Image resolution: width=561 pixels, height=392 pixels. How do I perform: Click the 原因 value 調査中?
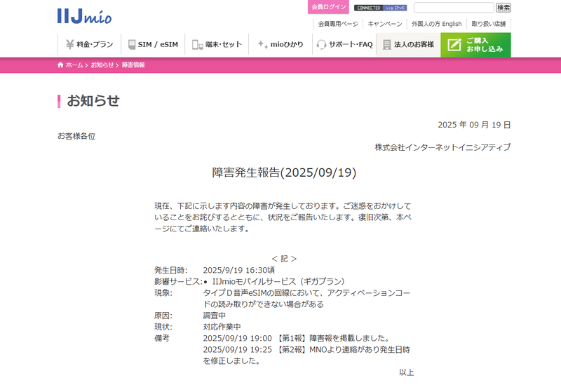tap(215, 316)
